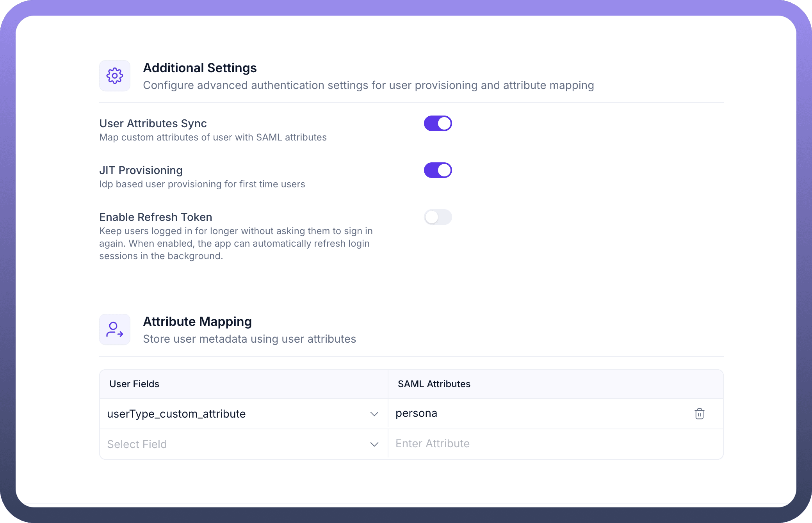Viewport: 812px width, 523px height.
Task: Disable the User Attributes Sync toggle
Action: pos(438,123)
